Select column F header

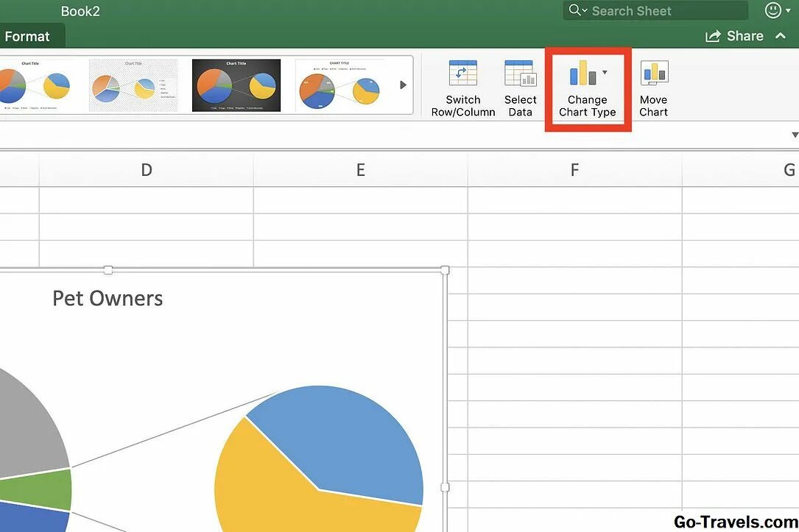pyautogui.click(x=574, y=169)
